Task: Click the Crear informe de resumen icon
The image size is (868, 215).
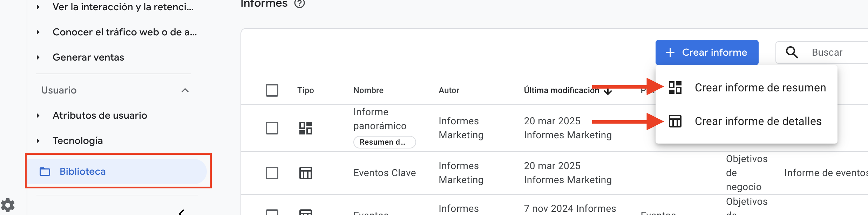Action: [675, 88]
